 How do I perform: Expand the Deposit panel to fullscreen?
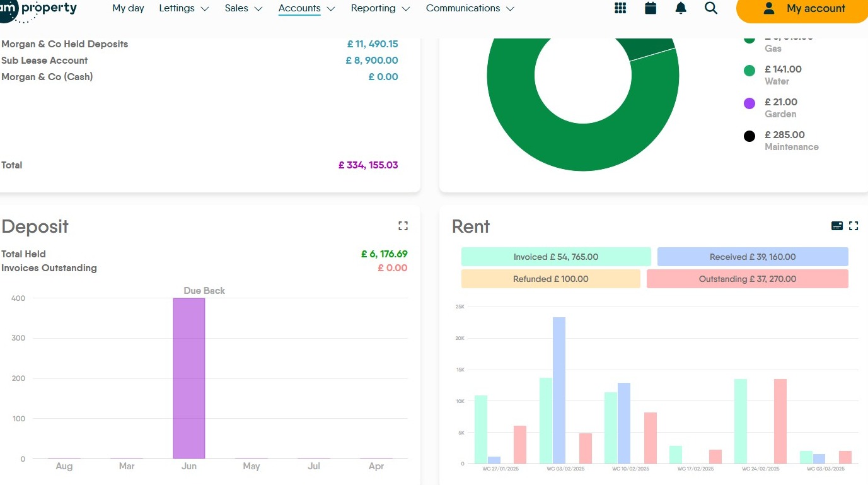click(x=403, y=226)
